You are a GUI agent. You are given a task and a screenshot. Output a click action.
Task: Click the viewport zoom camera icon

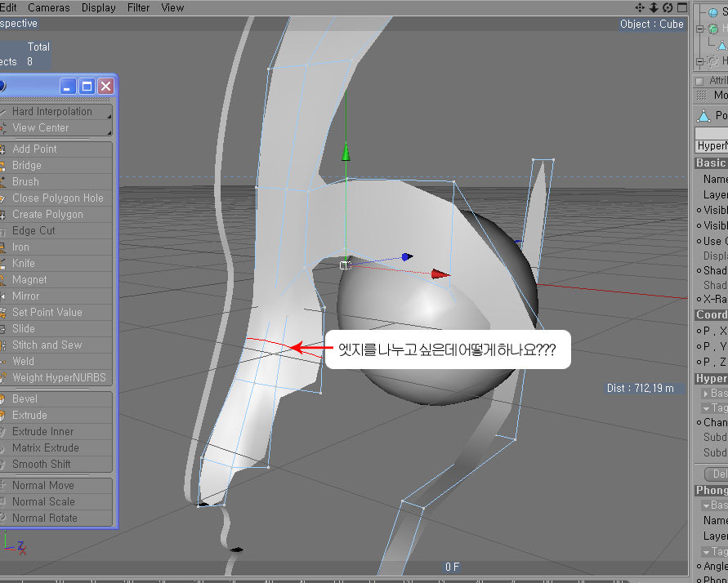point(654,7)
